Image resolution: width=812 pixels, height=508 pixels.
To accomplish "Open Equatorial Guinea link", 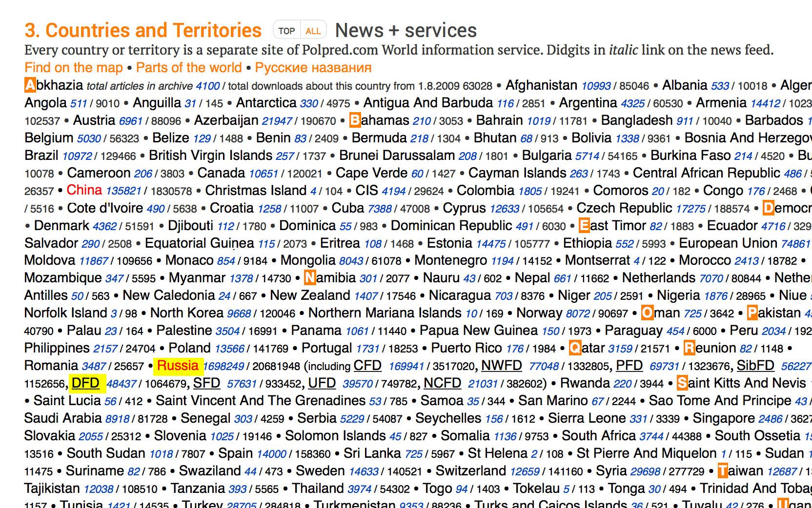I will pos(199,243).
